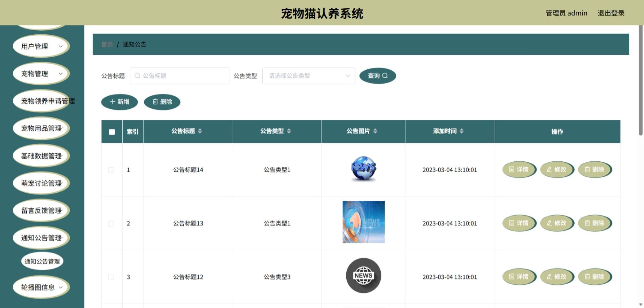Click the round NEWS thumbnail for 公告标题12
This screenshot has height=308, width=644.
(363, 276)
